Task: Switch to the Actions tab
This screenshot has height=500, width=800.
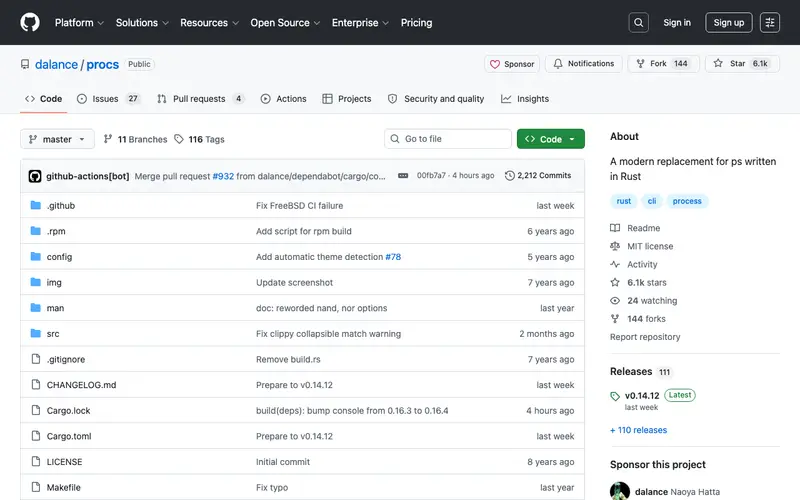Action: (284, 99)
